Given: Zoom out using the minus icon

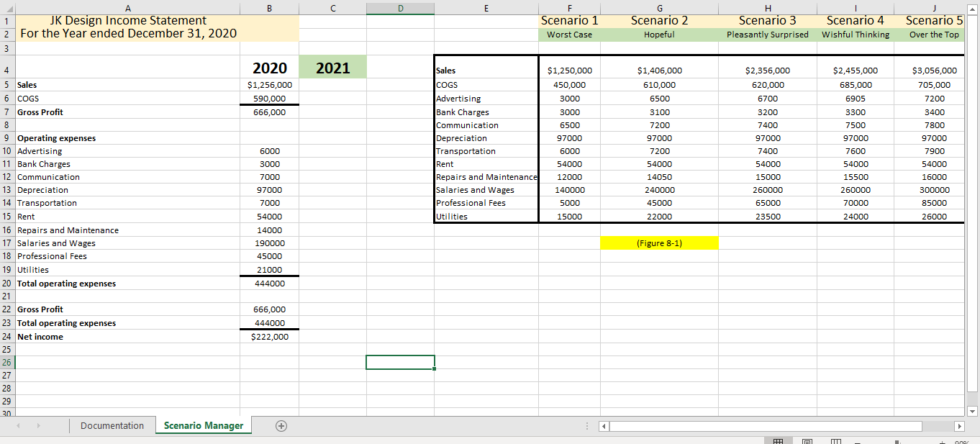Looking at the screenshot, I should pos(857,440).
